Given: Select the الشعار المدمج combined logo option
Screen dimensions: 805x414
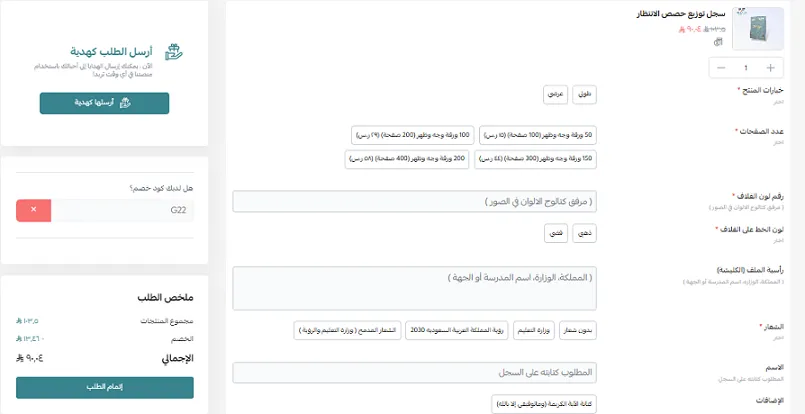Looking at the screenshot, I should (x=347, y=330).
